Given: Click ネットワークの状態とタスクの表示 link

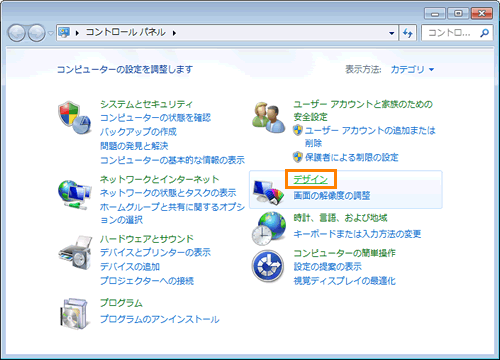Looking at the screenshot, I should [168, 193].
